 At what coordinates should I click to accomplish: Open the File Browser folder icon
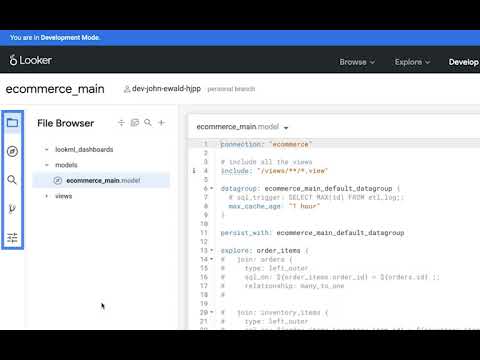click(12, 123)
